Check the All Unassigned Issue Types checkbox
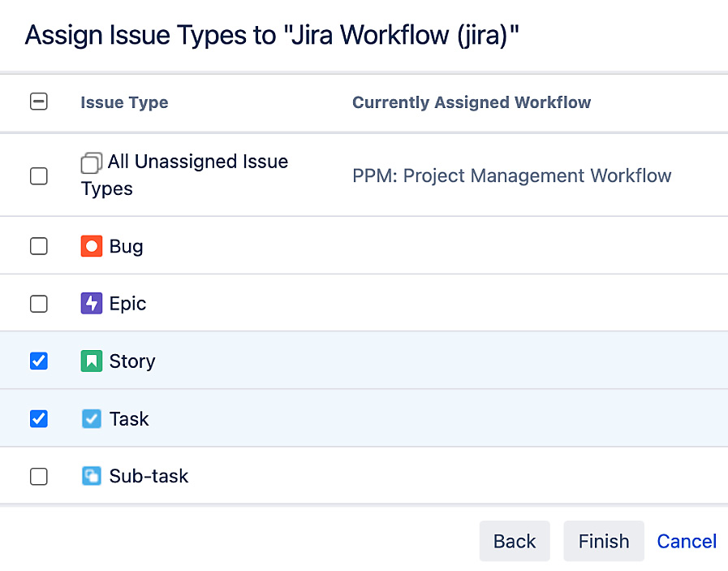Screen dimensions: 728x571 [38, 175]
